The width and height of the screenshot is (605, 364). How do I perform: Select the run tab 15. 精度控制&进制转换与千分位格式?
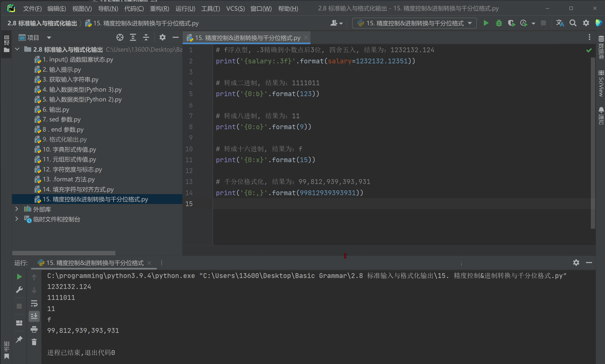pos(95,263)
